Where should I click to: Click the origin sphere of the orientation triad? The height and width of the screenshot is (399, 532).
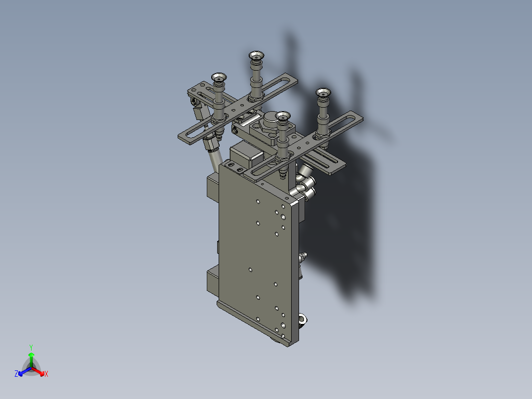coord(32,368)
